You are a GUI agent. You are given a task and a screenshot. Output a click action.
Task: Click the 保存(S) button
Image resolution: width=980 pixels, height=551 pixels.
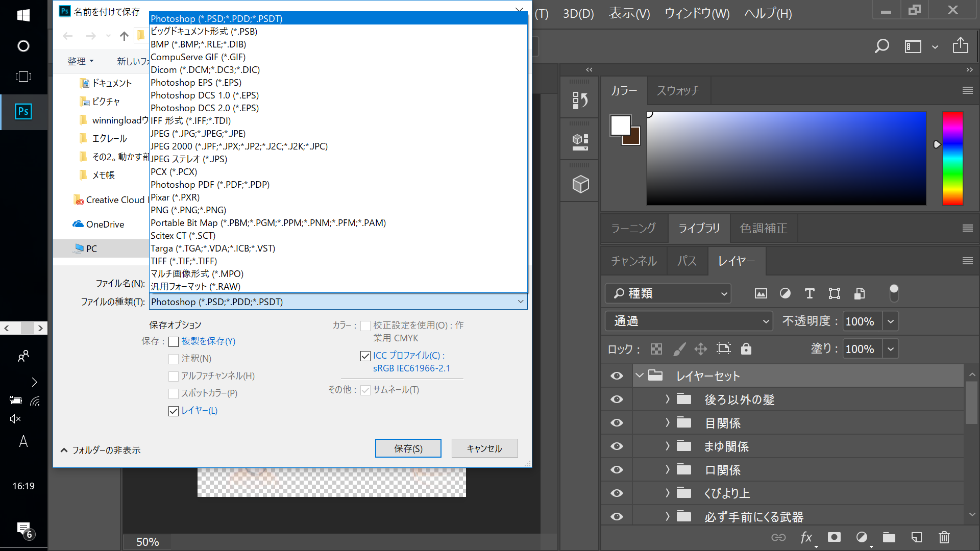pos(408,448)
